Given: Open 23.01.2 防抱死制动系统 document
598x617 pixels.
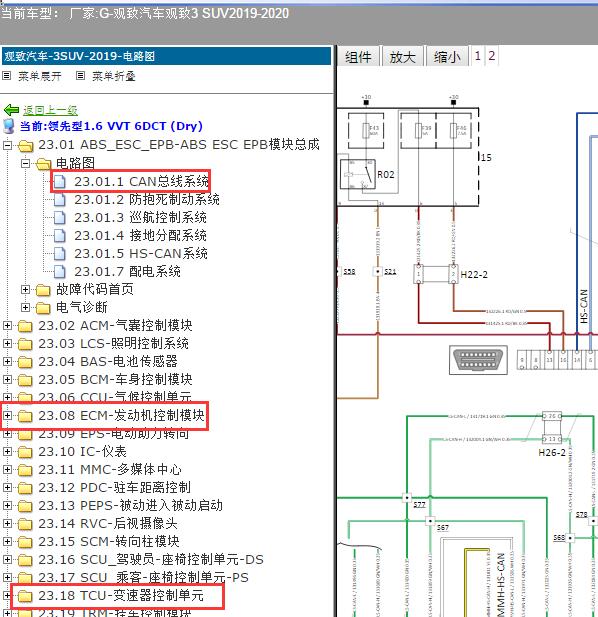Looking at the screenshot, I should coord(147,200).
